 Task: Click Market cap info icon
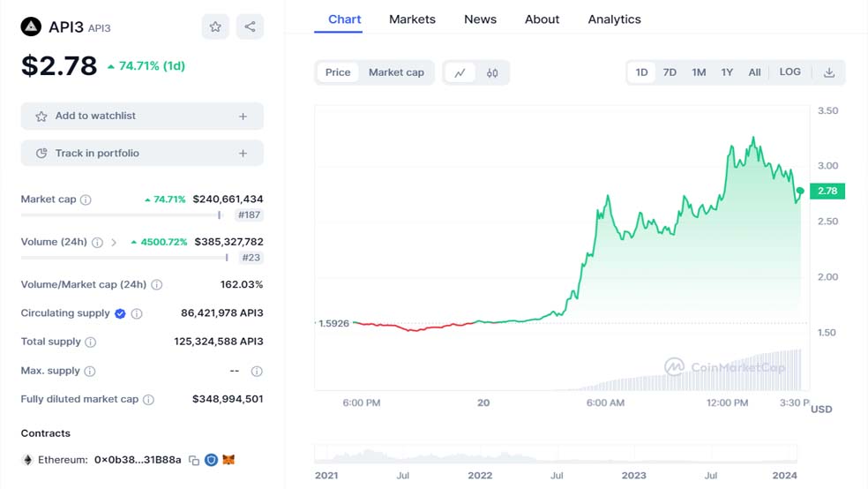(x=86, y=199)
